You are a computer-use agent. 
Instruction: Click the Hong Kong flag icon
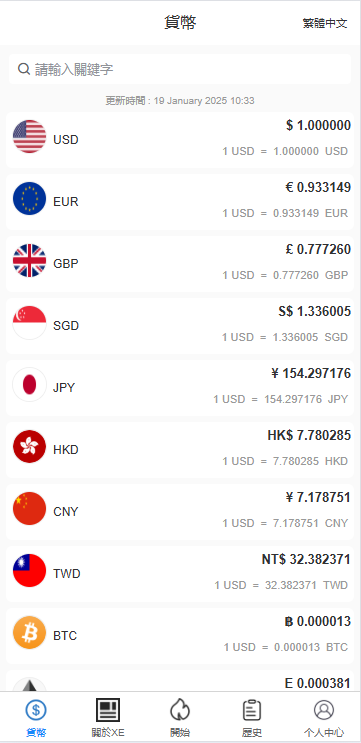point(29,446)
